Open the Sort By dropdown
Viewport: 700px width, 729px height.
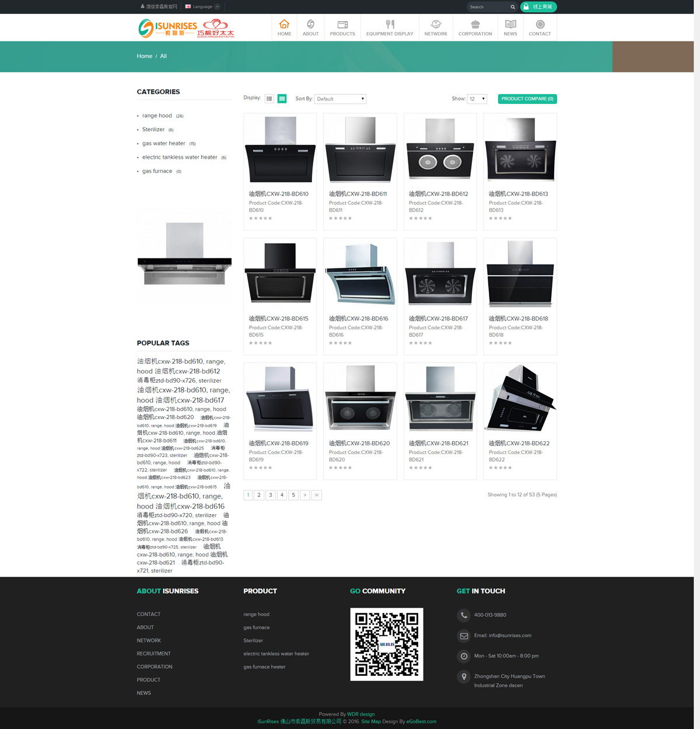click(x=341, y=99)
